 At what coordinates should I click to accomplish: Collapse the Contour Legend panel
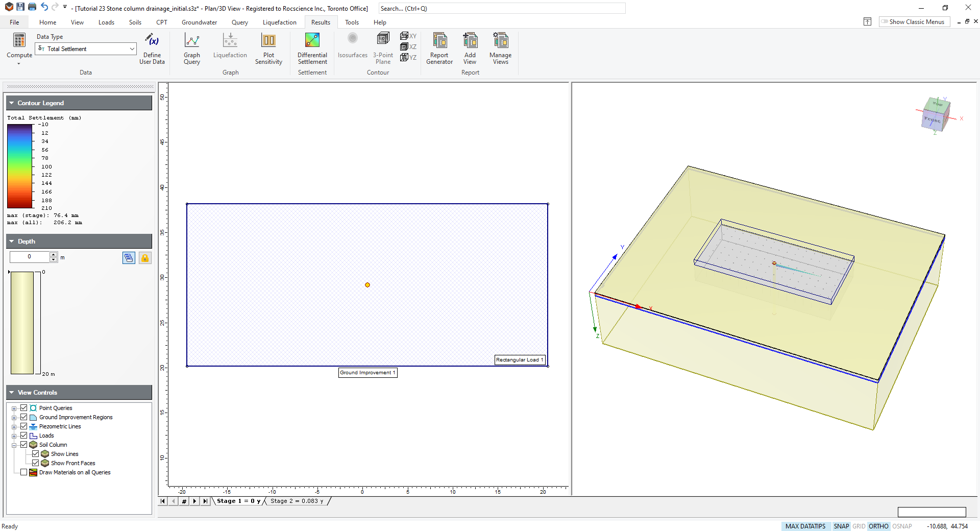pos(12,103)
